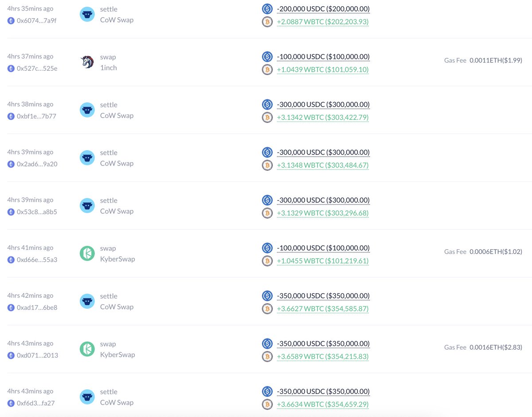The height and width of the screenshot is (417, 532).
Task: Click USDC icon beside -200,000 USDC
Action: [x=267, y=9]
